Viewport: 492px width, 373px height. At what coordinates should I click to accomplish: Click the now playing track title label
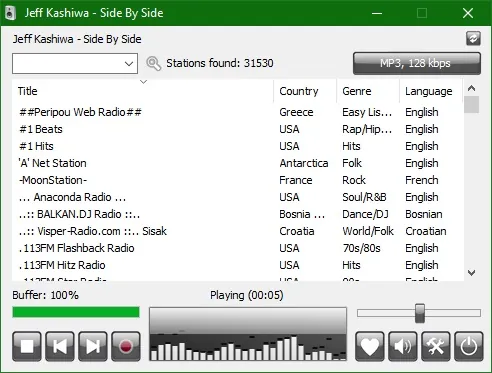click(77, 39)
